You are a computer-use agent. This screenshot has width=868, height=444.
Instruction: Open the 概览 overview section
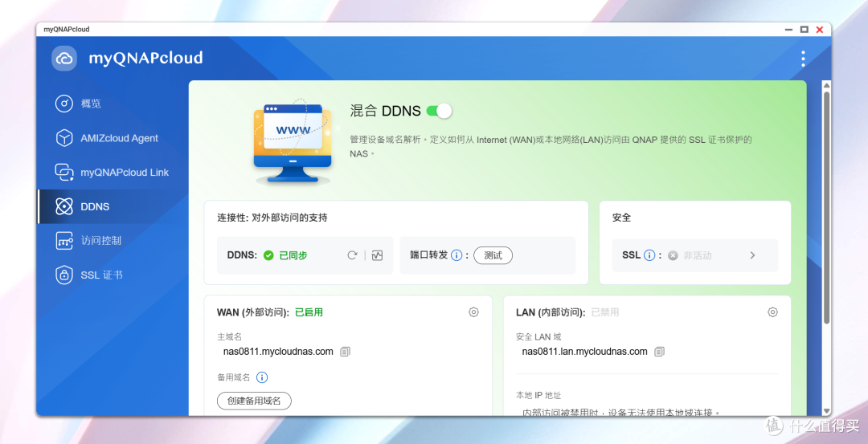pyautogui.click(x=113, y=104)
